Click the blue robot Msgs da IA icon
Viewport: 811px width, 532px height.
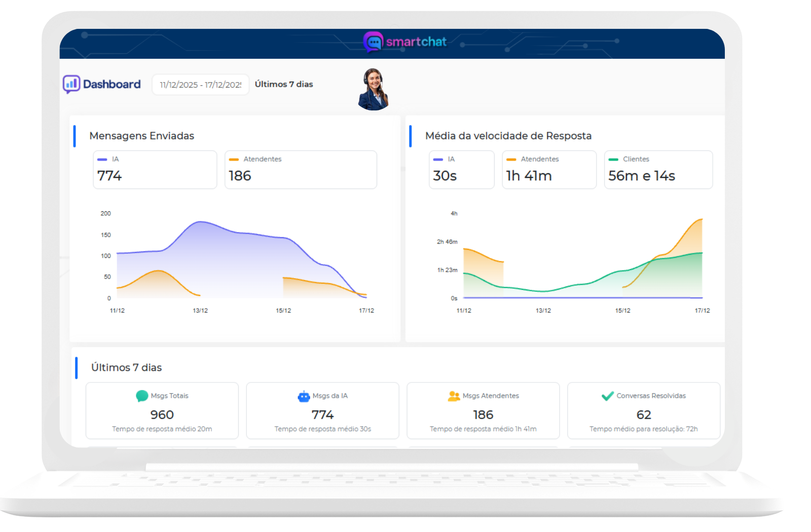(x=304, y=396)
